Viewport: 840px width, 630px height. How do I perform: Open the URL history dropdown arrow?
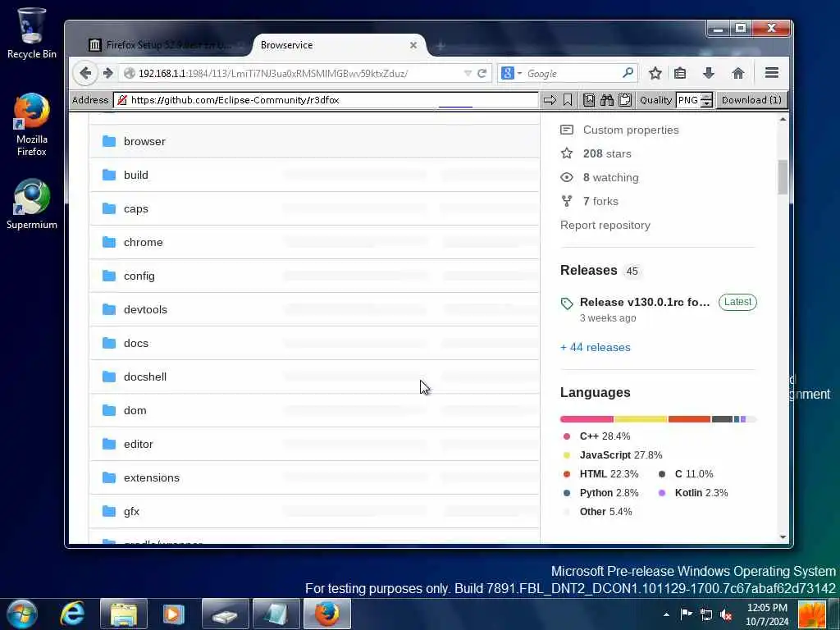coord(468,73)
